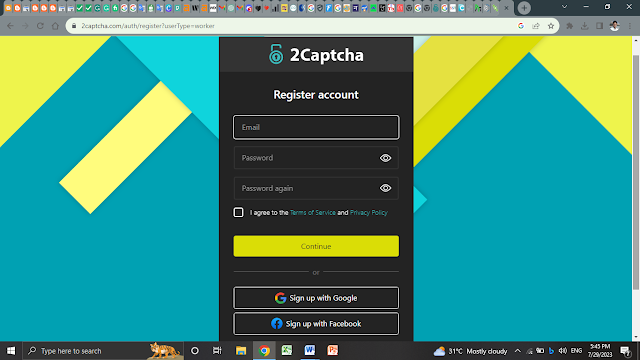640x360 pixels.
Task: Focus the Email input field
Action: click(x=316, y=127)
